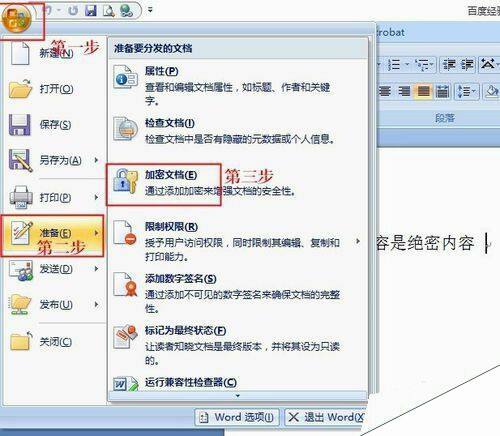Click the round Office button
This screenshot has width=500, height=436.
tap(17, 18)
